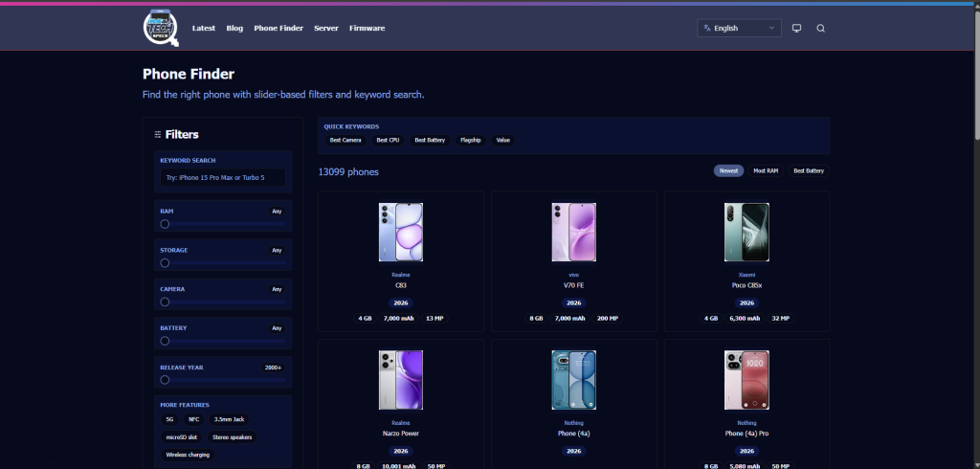The width and height of the screenshot is (980, 469).
Task: Focus the keyword search input field
Action: coord(222,178)
